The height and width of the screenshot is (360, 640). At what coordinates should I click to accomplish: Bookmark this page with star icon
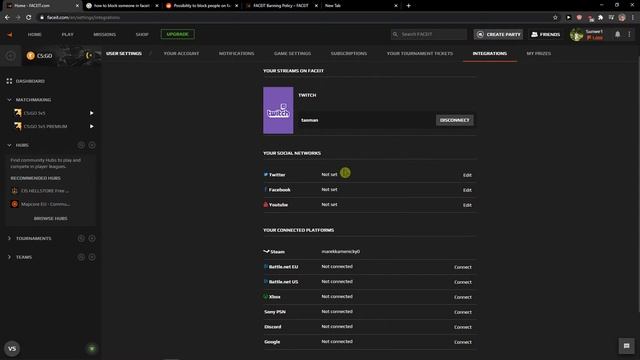coord(555,18)
